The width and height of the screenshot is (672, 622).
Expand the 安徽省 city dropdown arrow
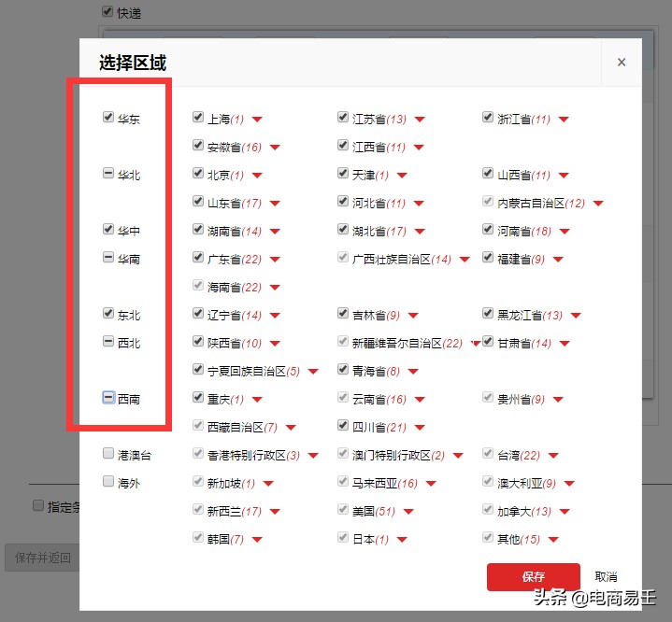coord(275,148)
